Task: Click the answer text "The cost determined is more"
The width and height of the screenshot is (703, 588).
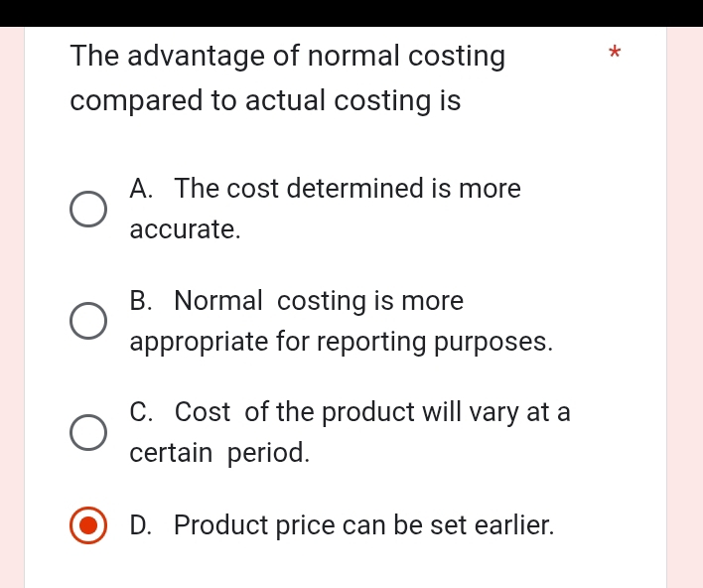Action: pyautogui.click(x=348, y=189)
